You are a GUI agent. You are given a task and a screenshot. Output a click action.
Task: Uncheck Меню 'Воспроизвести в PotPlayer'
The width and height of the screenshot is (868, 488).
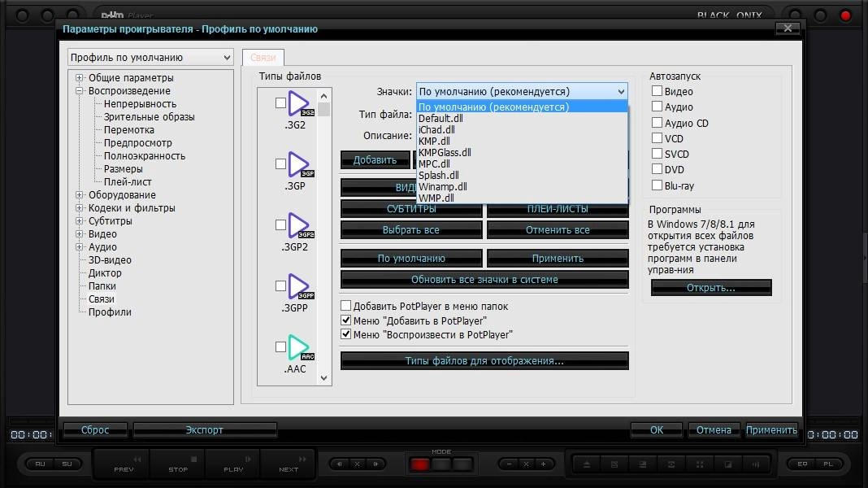pos(346,334)
